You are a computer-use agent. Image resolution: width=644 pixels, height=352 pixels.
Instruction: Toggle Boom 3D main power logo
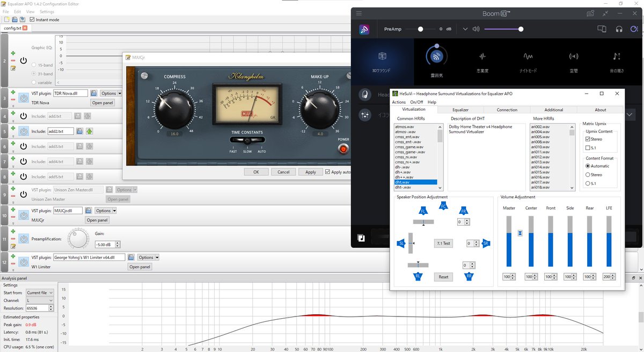pos(364,29)
